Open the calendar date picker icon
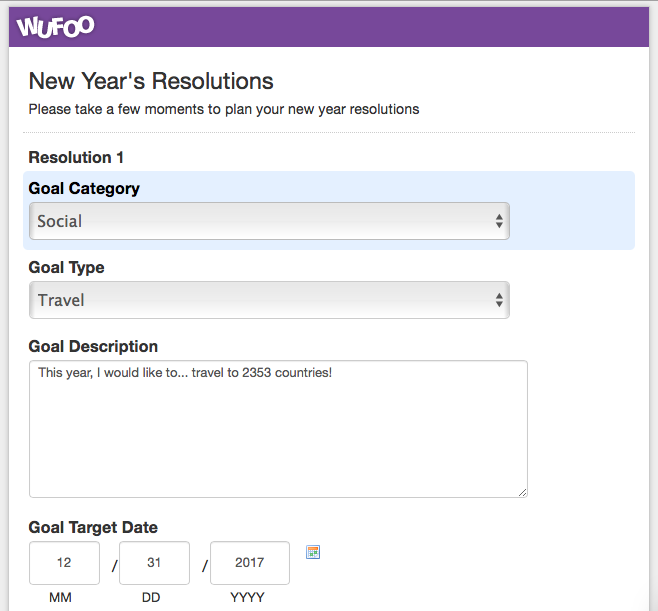The height and width of the screenshot is (611, 658). point(313,552)
